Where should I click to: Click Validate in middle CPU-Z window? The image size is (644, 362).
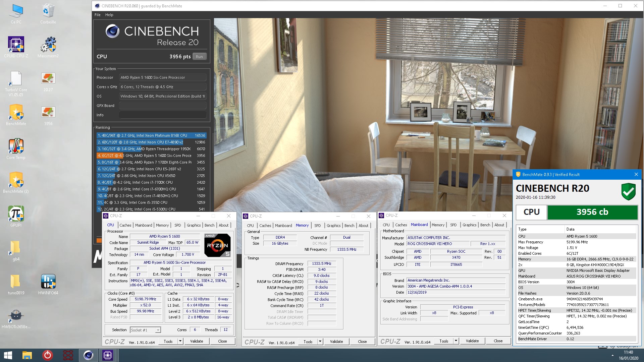pyautogui.click(x=336, y=342)
